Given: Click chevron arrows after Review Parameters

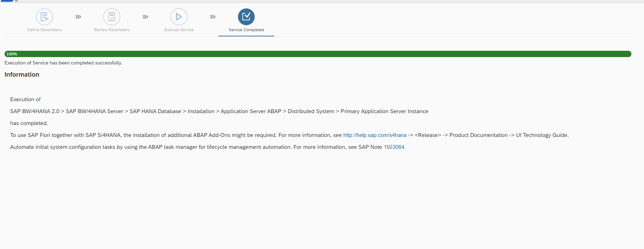Looking at the screenshot, I should pos(145,17).
